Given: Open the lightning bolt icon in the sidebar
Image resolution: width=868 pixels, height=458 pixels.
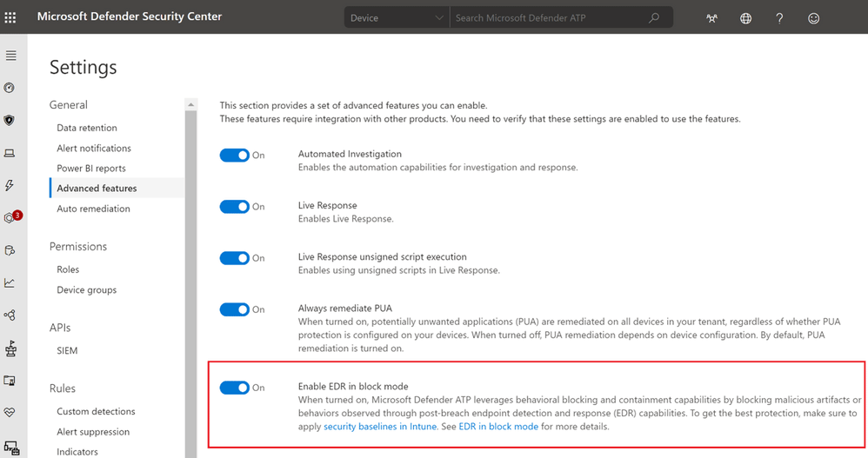Looking at the screenshot, I should click(x=10, y=185).
